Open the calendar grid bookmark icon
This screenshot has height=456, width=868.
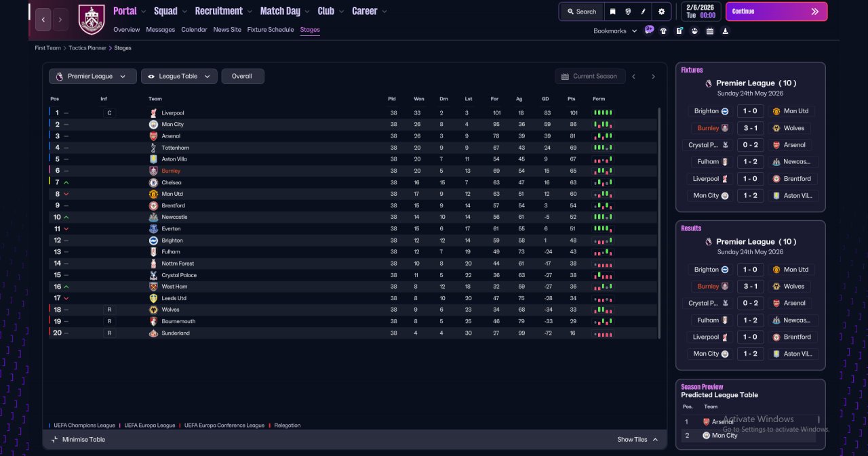point(710,30)
